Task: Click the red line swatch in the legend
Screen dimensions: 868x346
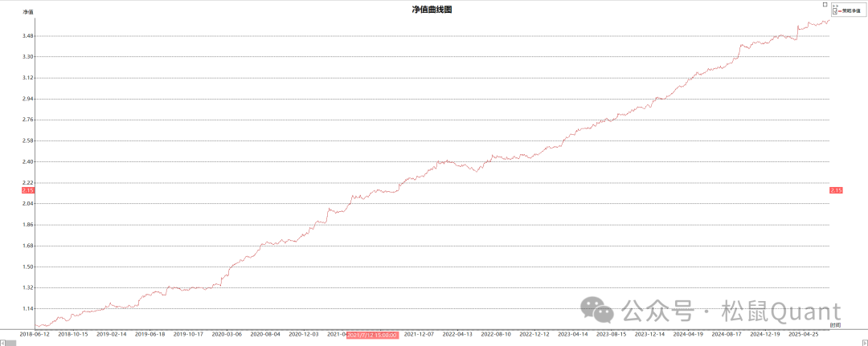Action: pyautogui.click(x=839, y=10)
